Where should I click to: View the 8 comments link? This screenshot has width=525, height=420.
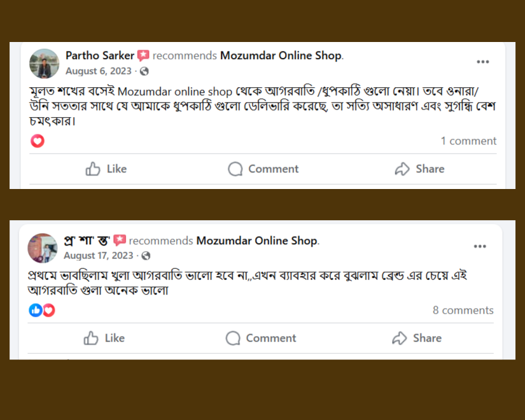click(463, 310)
